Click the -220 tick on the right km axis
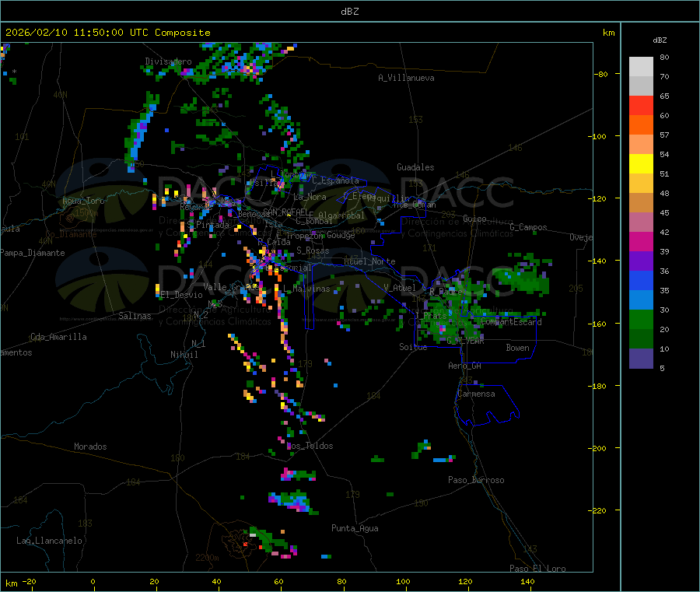Image resolution: width=700 pixels, height=592 pixels. pos(599,511)
